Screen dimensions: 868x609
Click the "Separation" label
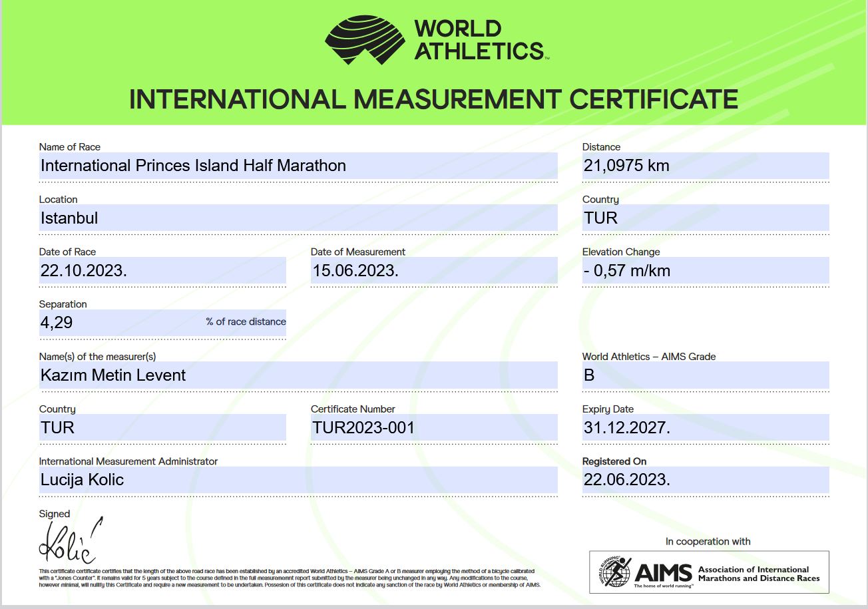(x=63, y=304)
